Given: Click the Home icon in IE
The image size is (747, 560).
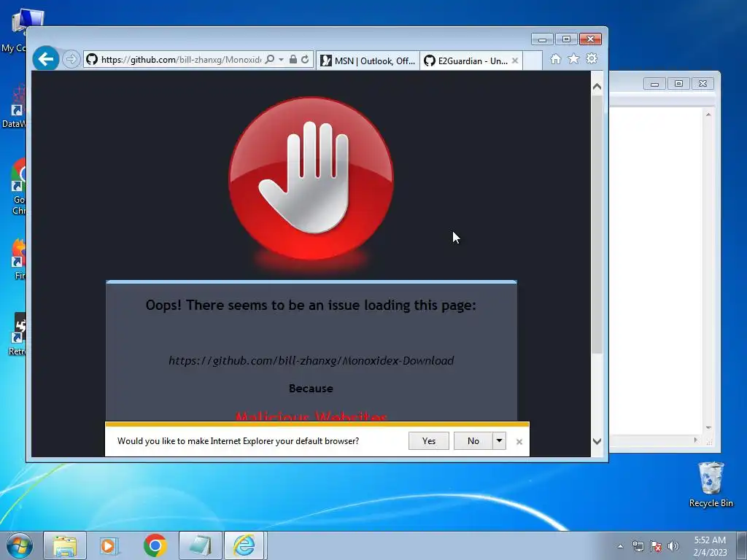Looking at the screenshot, I should (x=555, y=59).
